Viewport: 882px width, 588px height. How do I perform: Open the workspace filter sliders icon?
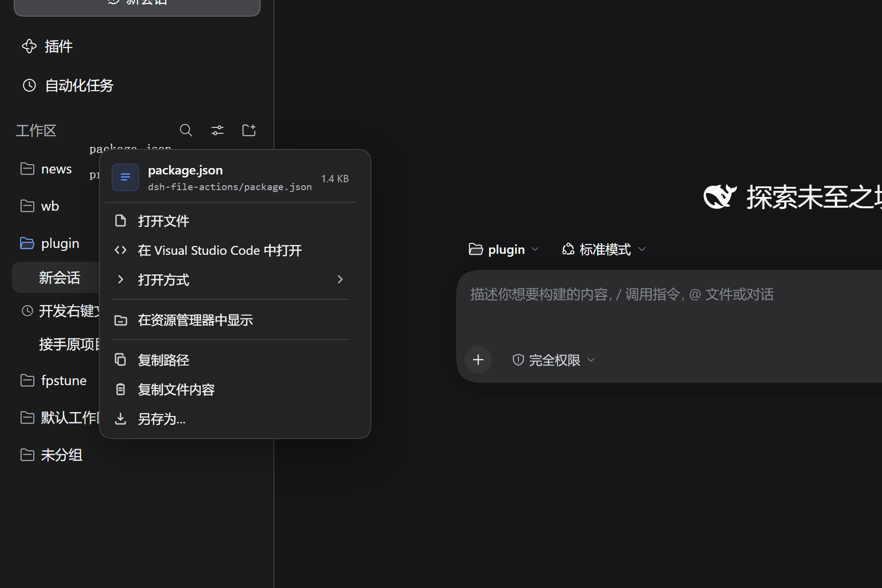coord(218,130)
